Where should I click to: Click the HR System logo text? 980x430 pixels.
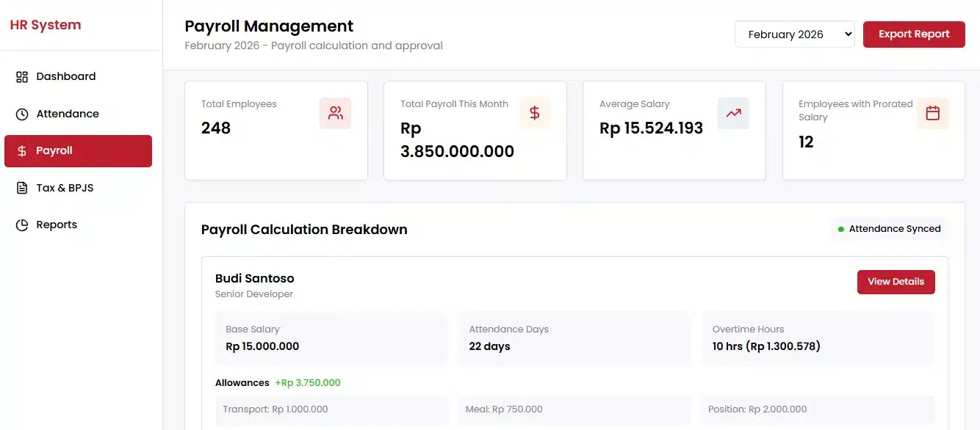point(46,25)
